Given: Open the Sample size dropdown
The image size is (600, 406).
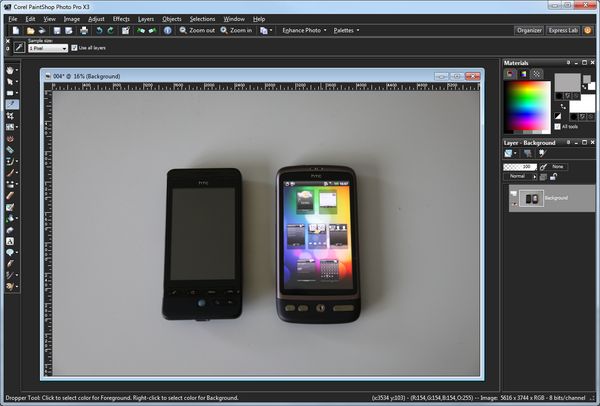Looking at the screenshot, I should click(64, 48).
